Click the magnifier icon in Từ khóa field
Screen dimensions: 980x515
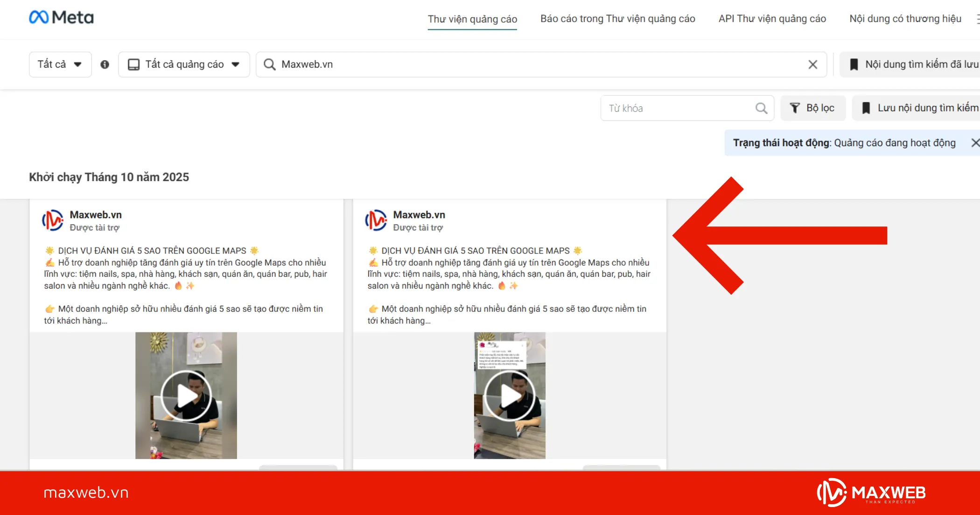tap(761, 108)
